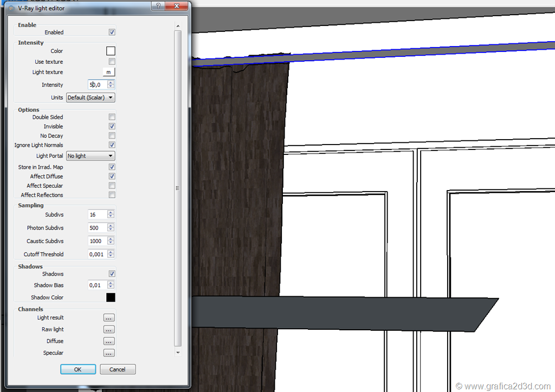Image resolution: width=555 pixels, height=392 pixels.
Task: Expand the Light Portal dropdown
Action: click(x=91, y=156)
